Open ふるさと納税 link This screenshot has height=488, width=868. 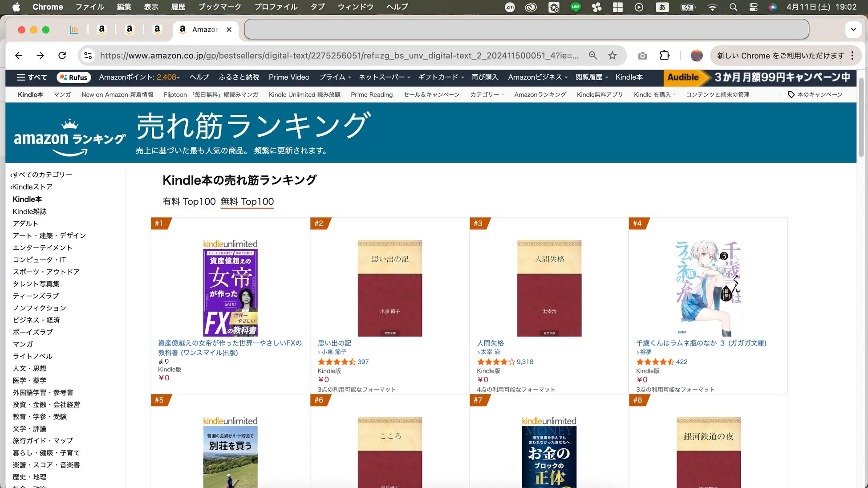[x=239, y=77]
